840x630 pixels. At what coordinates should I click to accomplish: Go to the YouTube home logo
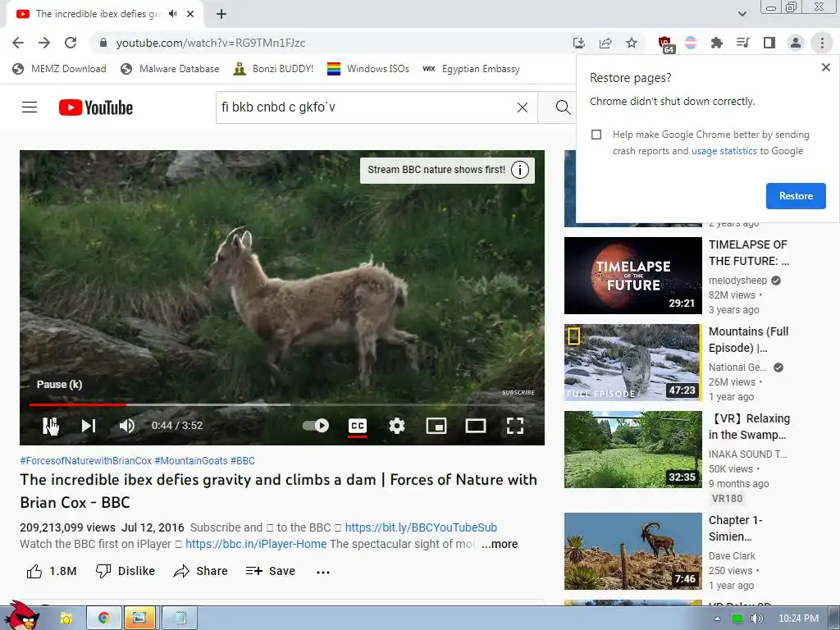click(x=96, y=107)
